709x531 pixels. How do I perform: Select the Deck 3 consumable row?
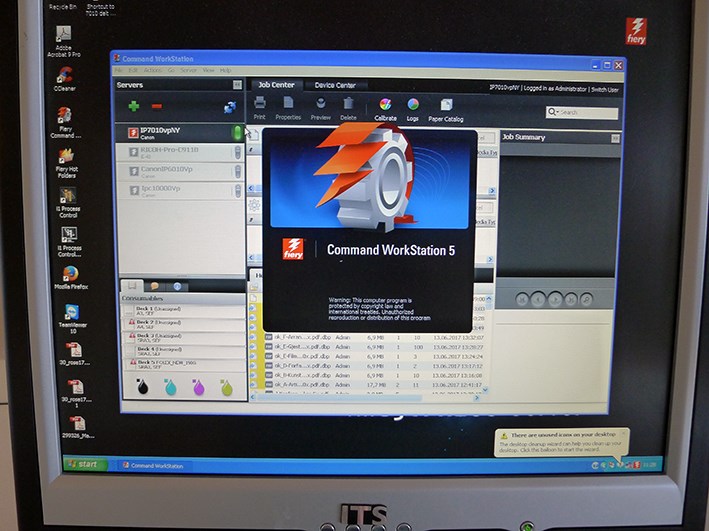tap(184, 338)
